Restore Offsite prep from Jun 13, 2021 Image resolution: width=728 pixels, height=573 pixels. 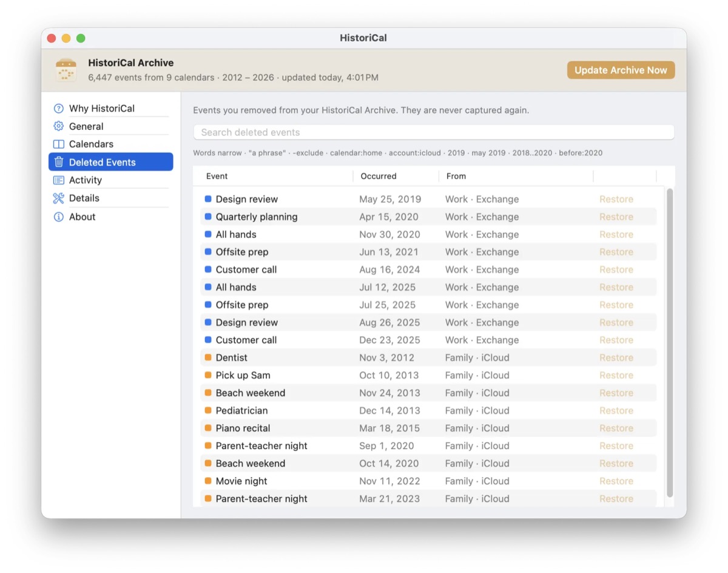[616, 252]
